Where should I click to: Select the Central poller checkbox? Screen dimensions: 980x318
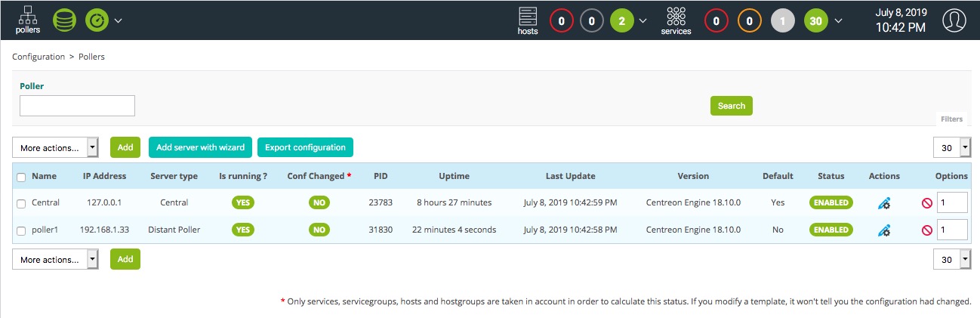[x=21, y=203]
